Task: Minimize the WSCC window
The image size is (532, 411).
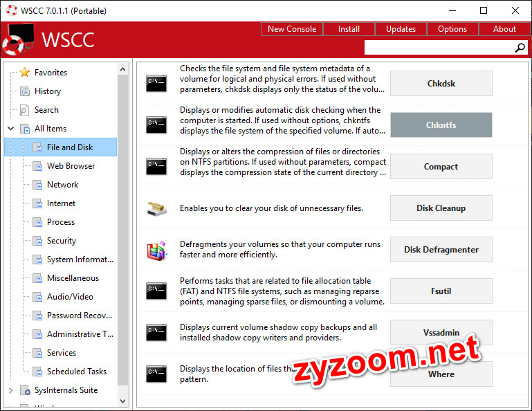Action: 452,10
